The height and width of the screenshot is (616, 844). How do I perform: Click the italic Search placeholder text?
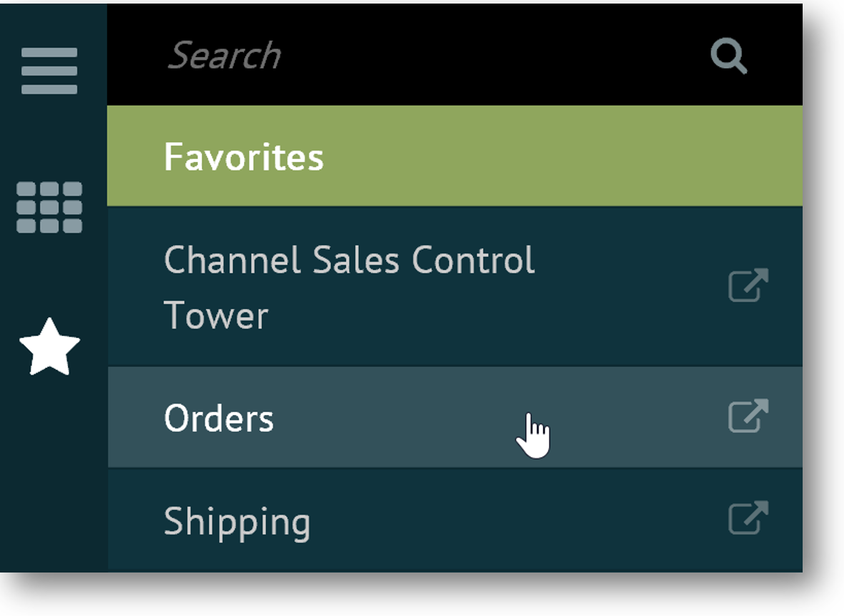pyautogui.click(x=224, y=56)
